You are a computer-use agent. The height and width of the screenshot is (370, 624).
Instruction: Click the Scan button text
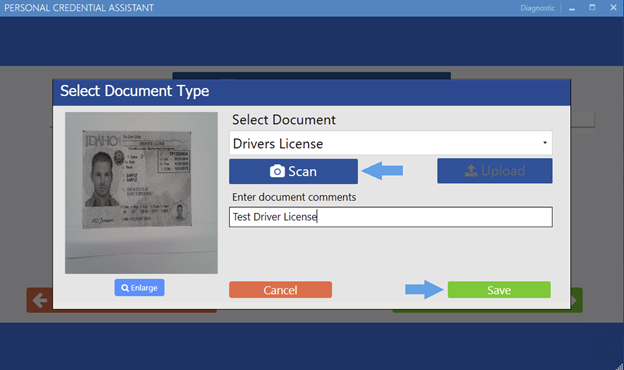pyautogui.click(x=302, y=171)
